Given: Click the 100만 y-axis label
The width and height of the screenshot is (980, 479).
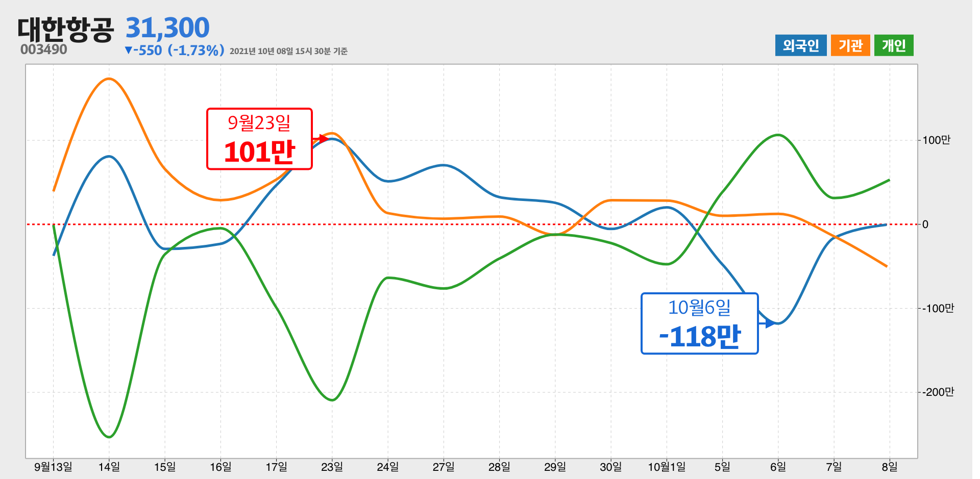Looking at the screenshot, I should pos(937,140).
